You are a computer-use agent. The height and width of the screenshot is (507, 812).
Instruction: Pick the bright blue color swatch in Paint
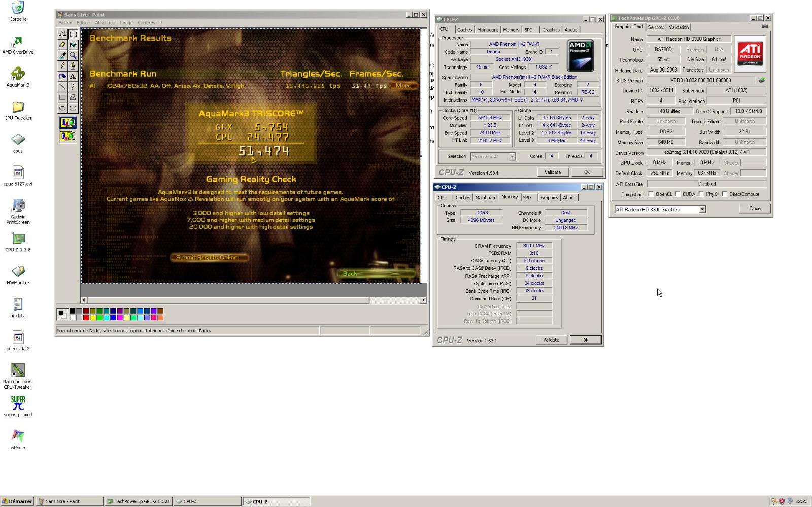pos(113,318)
